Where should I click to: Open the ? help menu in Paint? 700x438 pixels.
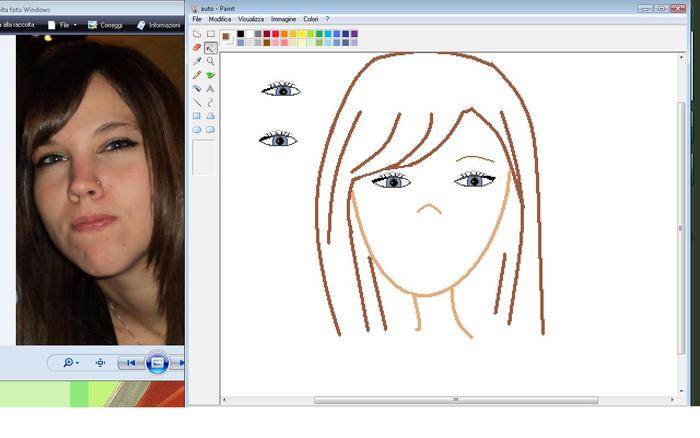click(327, 19)
